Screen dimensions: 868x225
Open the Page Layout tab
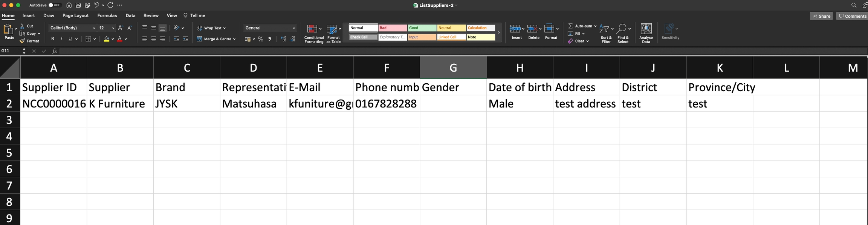coord(75,16)
